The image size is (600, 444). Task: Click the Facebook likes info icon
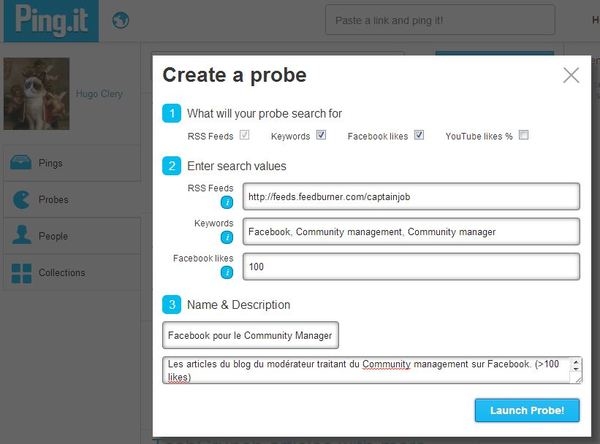click(227, 273)
